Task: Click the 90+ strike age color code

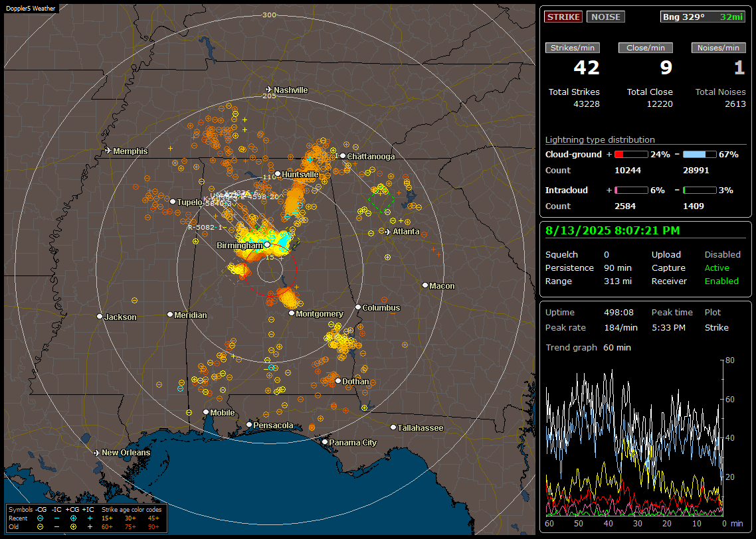Action: pos(153,527)
